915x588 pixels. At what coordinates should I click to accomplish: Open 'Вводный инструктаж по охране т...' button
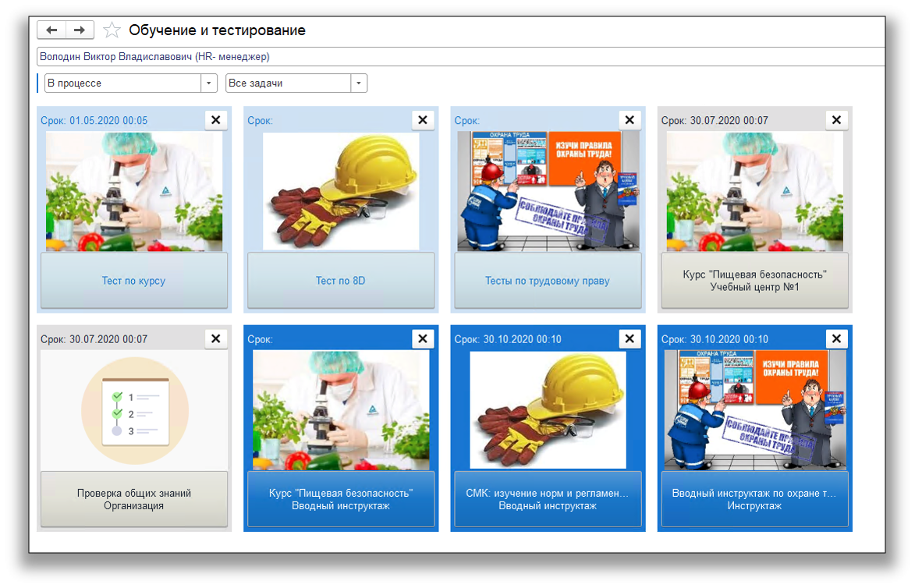pyautogui.click(x=754, y=499)
